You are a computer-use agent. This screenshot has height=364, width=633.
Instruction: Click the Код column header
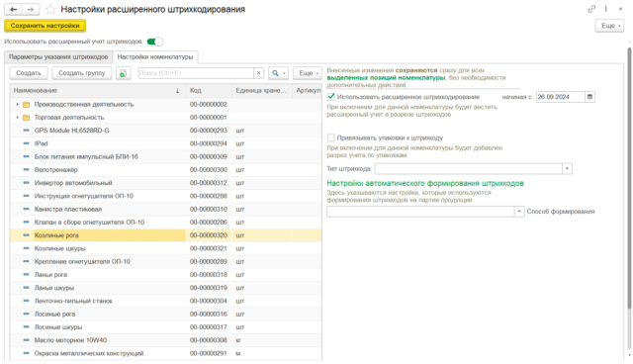coord(209,91)
